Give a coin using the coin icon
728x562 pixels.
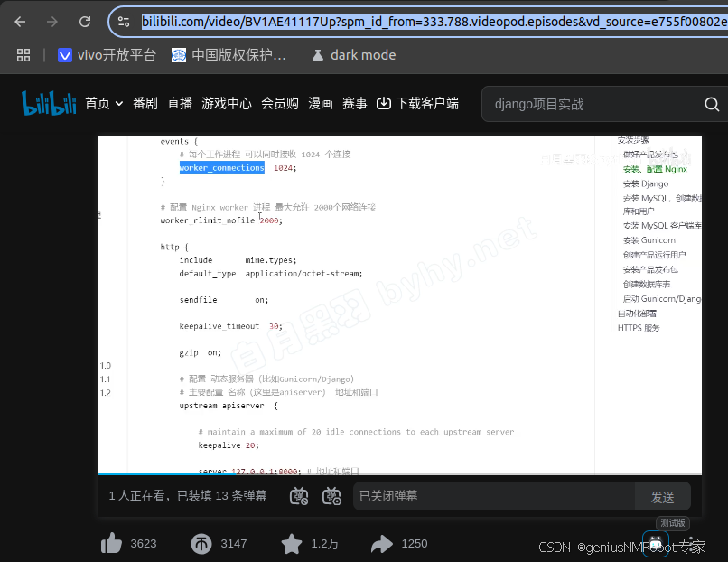[x=200, y=542]
